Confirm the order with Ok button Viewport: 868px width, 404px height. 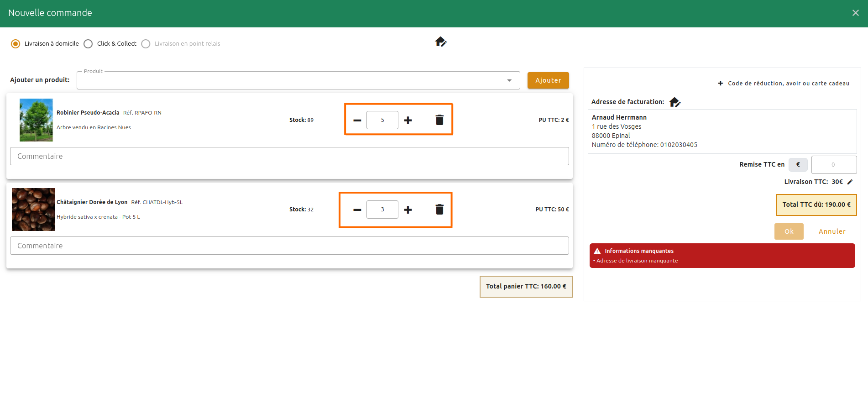point(789,231)
